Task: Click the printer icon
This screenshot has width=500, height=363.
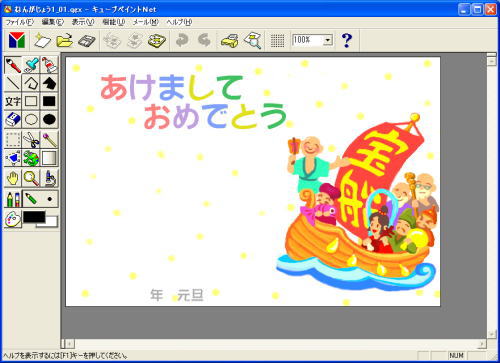Action: 229,41
